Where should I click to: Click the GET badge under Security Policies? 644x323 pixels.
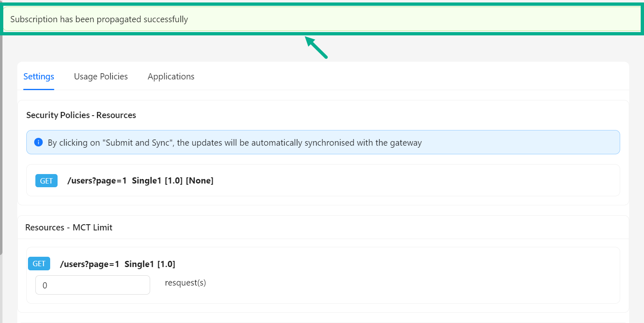point(46,181)
